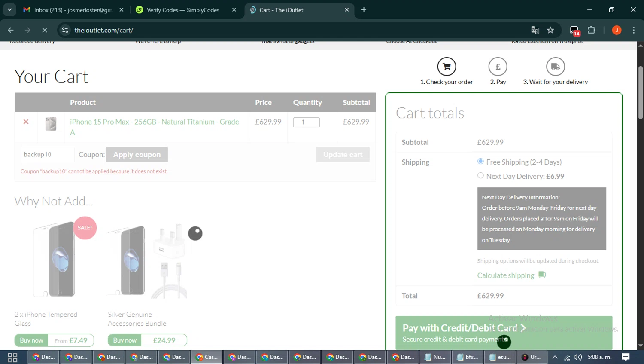Viewport: 644px width, 364px height.
Task: Switch to the Gmail Inbox tab
Action: (73, 10)
